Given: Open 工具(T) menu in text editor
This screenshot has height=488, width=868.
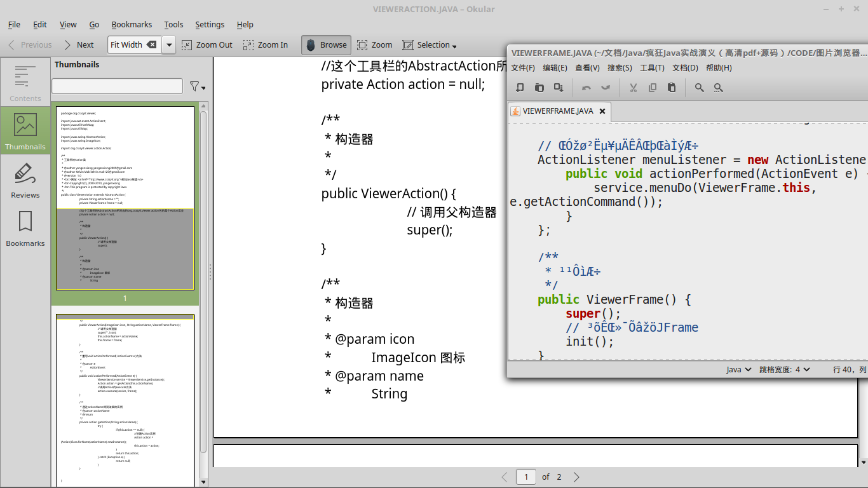Looking at the screenshot, I should click(x=652, y=68).
